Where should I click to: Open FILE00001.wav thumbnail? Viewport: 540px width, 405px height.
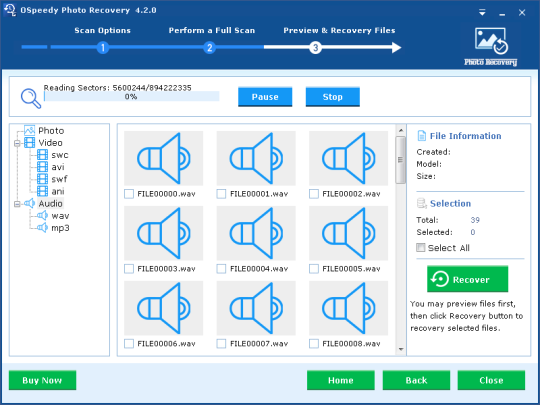coord(256,158)
